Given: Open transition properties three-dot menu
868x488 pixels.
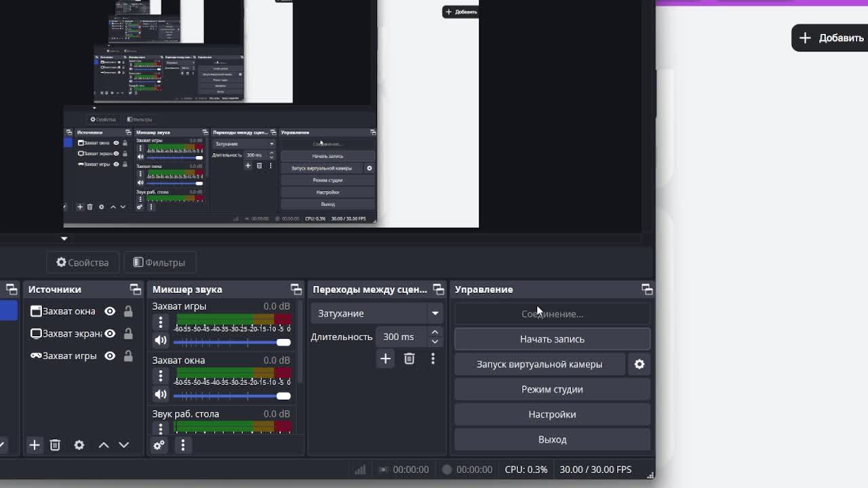Looking at the screenshot, I should 433,359.
